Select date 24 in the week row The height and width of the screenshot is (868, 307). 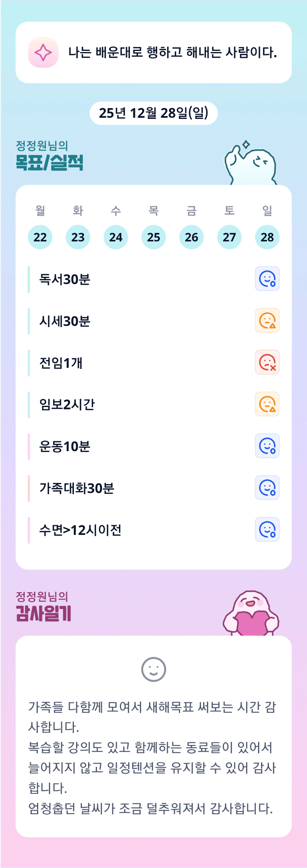coord(116,237)
